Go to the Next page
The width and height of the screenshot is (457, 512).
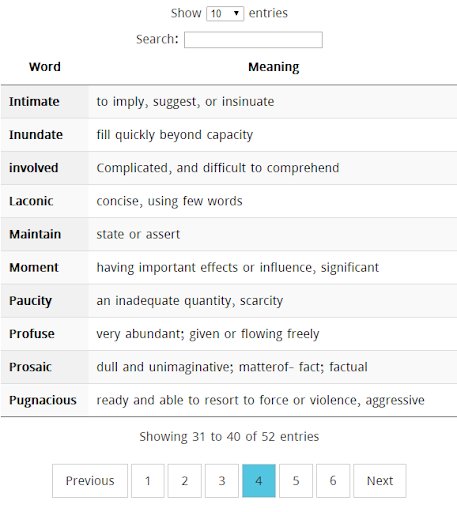pyautogui.click(x=380, y=481)
